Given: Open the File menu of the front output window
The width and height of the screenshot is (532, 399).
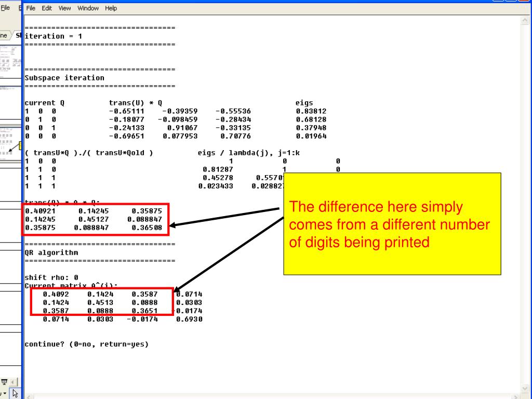Looking at the screenshot, I should (31, 8).
